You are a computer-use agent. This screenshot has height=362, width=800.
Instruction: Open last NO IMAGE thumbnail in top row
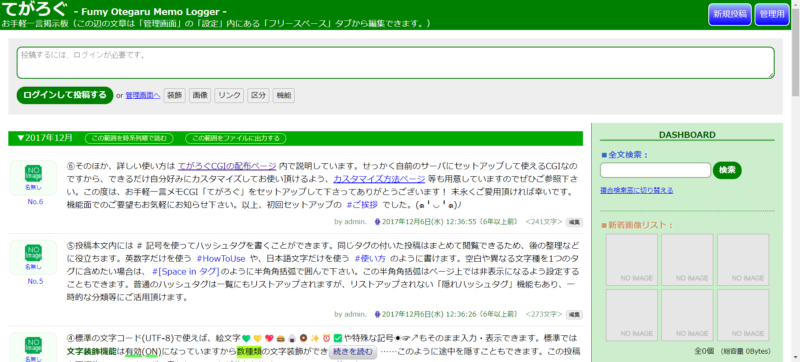pyautogui.click(x=743, y=260)
